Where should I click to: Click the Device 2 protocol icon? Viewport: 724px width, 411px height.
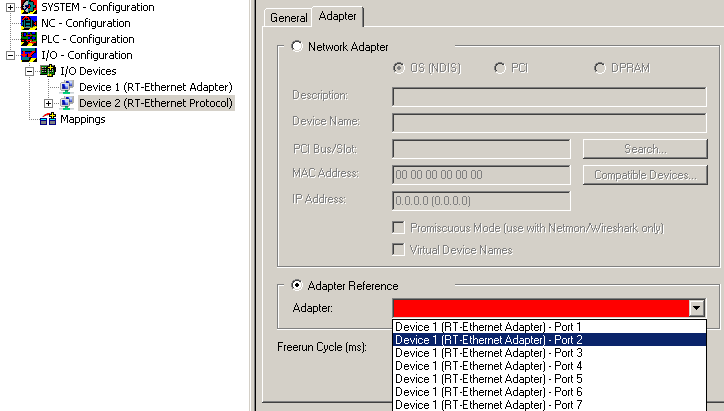67,103
